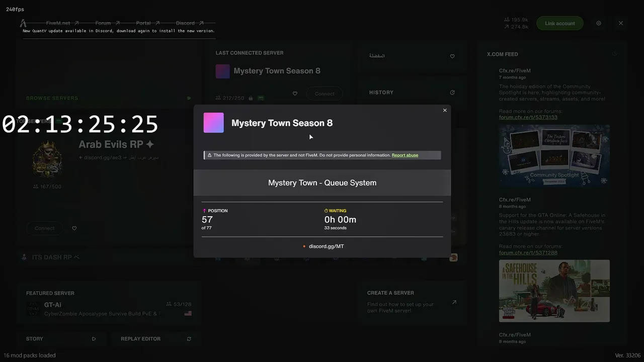644x362 pixels.
Task: Launch Story mode
Action: point(62,339)
